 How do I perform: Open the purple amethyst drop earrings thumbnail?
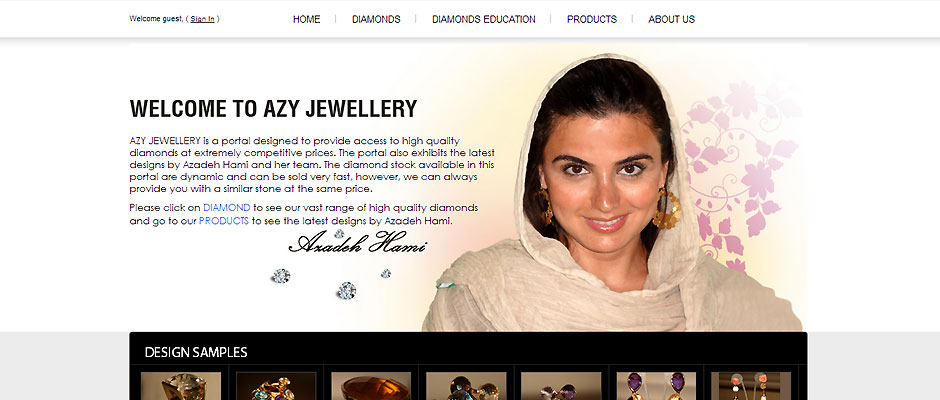[656, 386]
